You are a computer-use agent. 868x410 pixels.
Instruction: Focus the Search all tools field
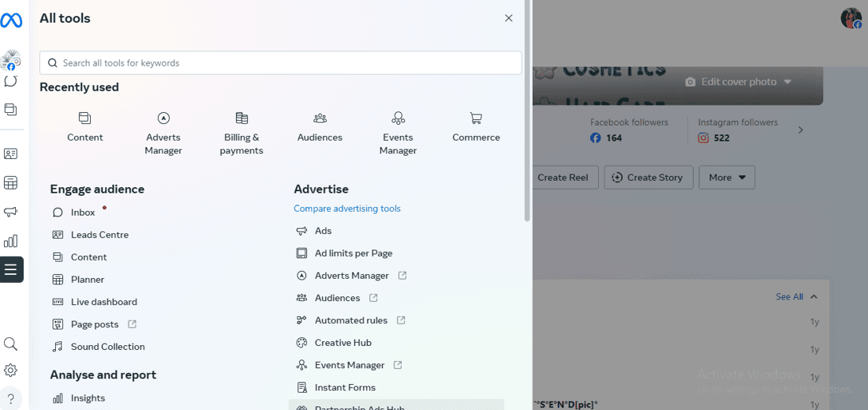tap(281, 63)
